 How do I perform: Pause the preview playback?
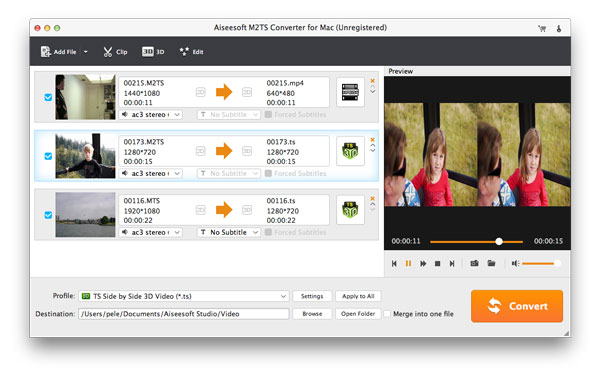pyautogui.click(x=408, y=263)
